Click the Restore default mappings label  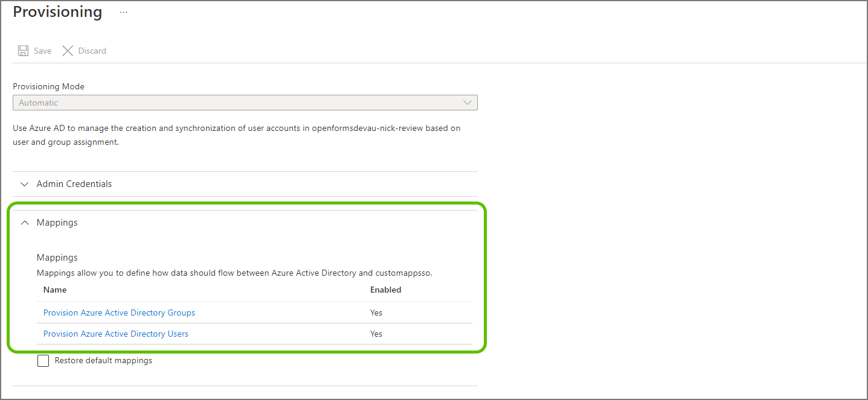(x=103, y=361)
